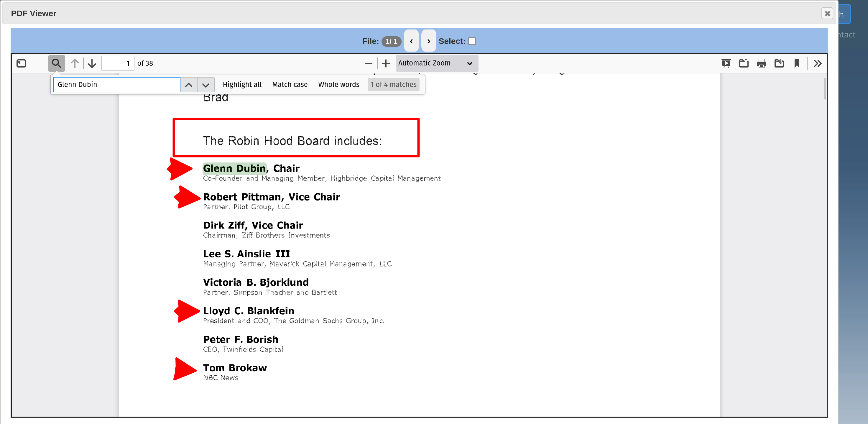This screenshot has width=868, height=424.
Task: Click Tom Brokaw name
Action: (235, 368)
